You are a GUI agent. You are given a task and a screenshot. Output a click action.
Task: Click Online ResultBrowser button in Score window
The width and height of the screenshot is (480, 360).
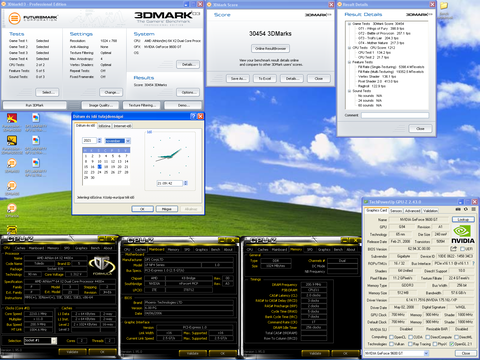270,48
